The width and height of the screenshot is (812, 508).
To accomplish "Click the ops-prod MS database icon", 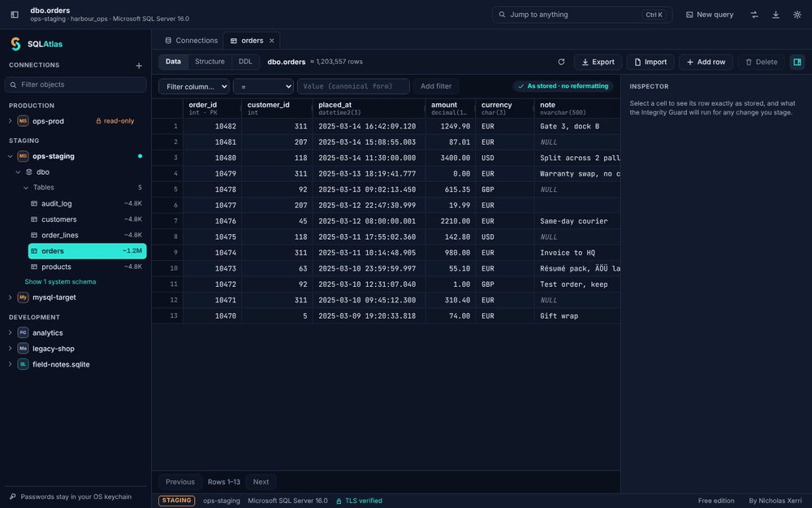I will click(x=23, y=121).
